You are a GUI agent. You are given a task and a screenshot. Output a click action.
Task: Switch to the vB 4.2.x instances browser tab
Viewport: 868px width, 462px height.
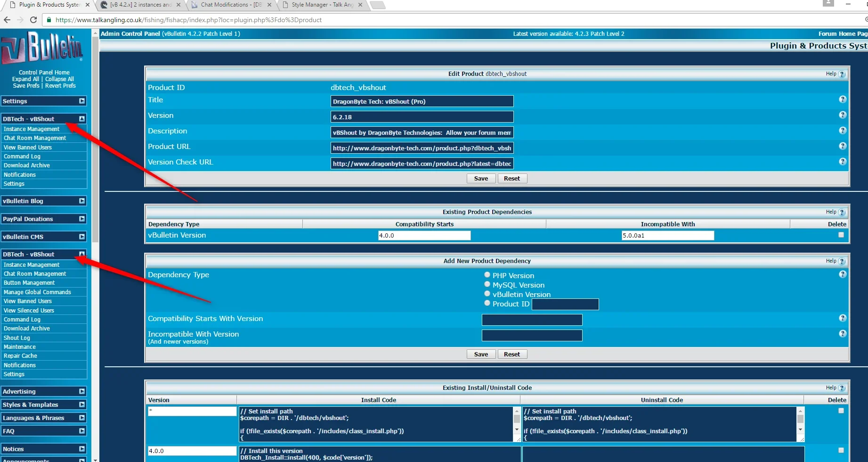pos(139,5)
